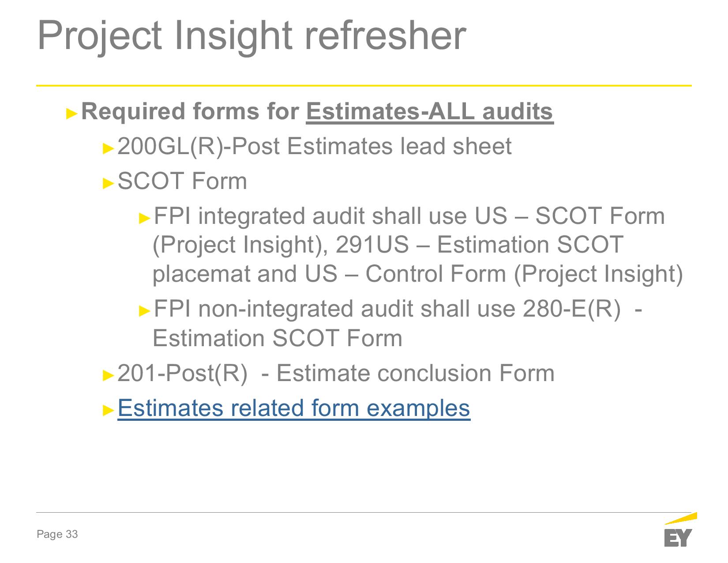Click the US – Control Form (Project Insight) text
This screenshot has width=728, height=563.
494,274
